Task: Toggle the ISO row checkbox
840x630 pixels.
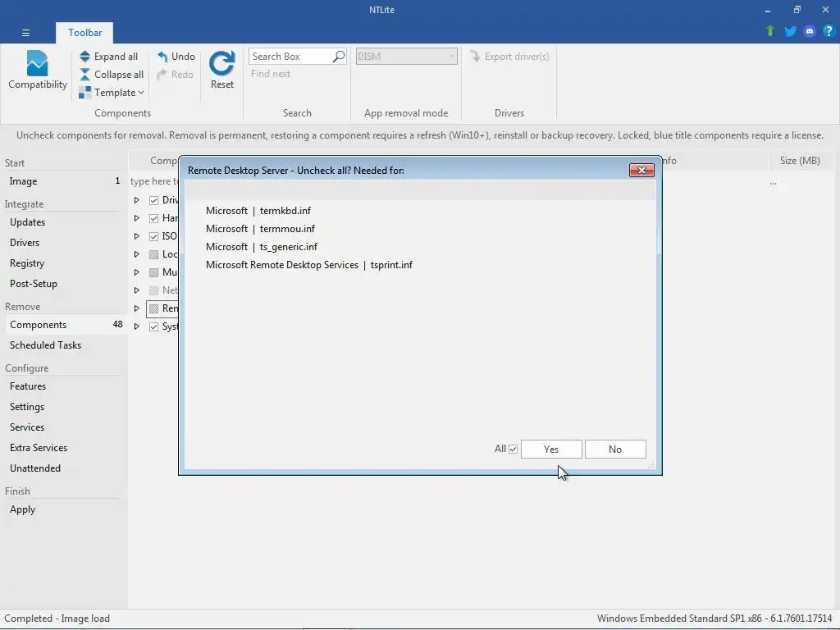Action: pyautogui.click(x=153, y=236)
